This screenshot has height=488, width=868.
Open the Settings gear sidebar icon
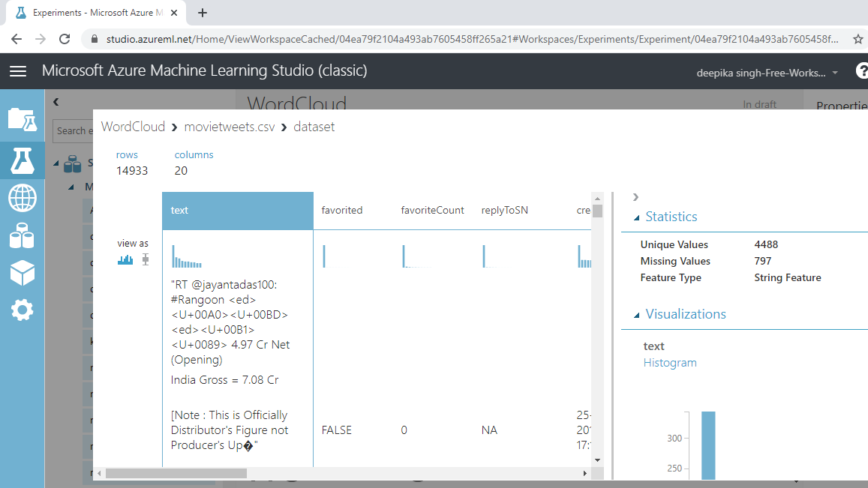23,310
